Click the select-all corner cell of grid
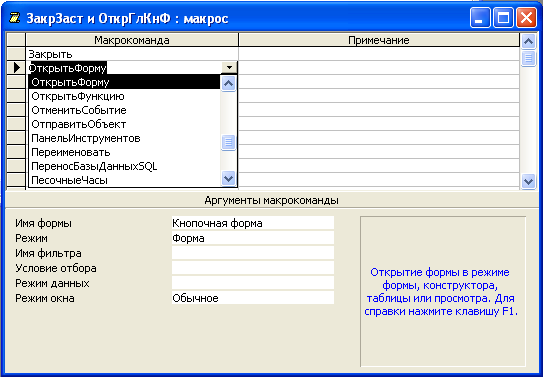543x377 pixels. [x=16, y=40]
